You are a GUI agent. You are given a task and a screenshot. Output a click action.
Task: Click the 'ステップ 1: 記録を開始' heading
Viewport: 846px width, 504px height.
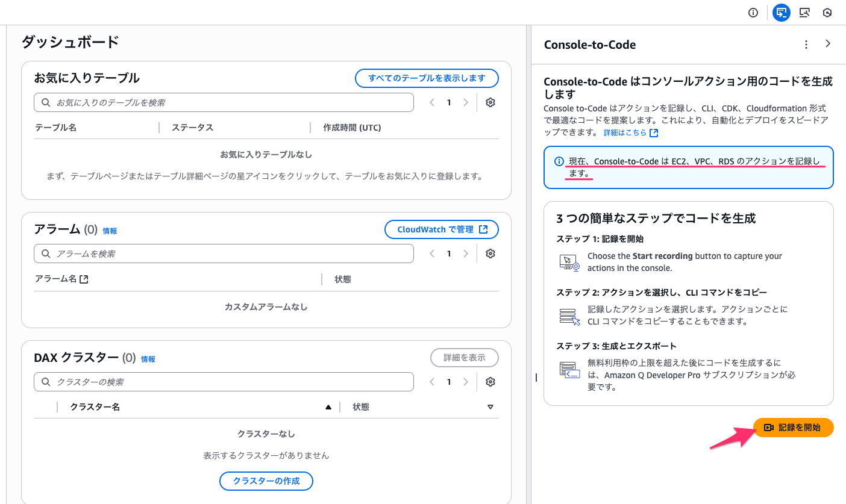[x=600, y=239]
